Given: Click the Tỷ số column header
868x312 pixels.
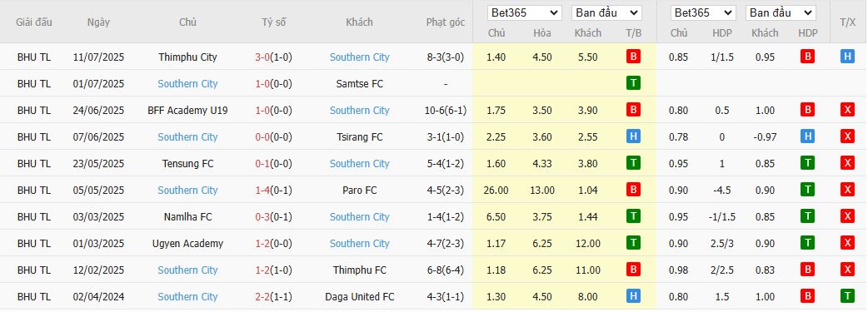Looking at the screenshot, I should point(273,22).
